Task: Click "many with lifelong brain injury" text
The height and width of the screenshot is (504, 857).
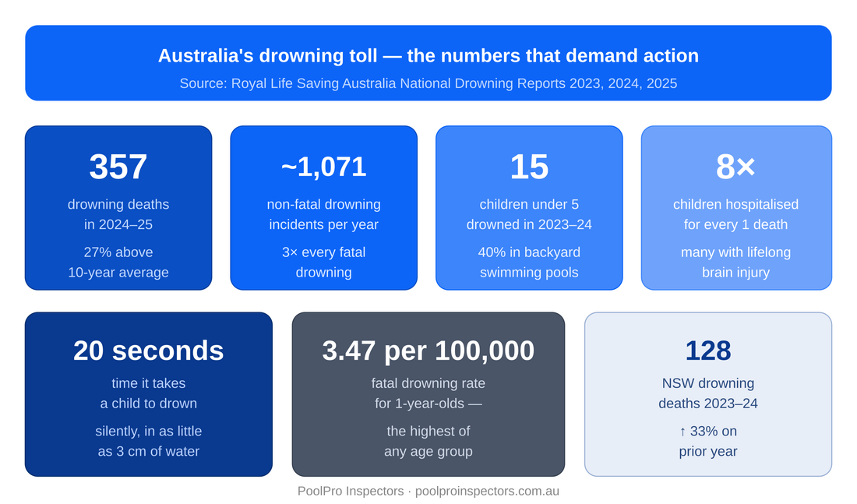Action: (x=735, y=263)
